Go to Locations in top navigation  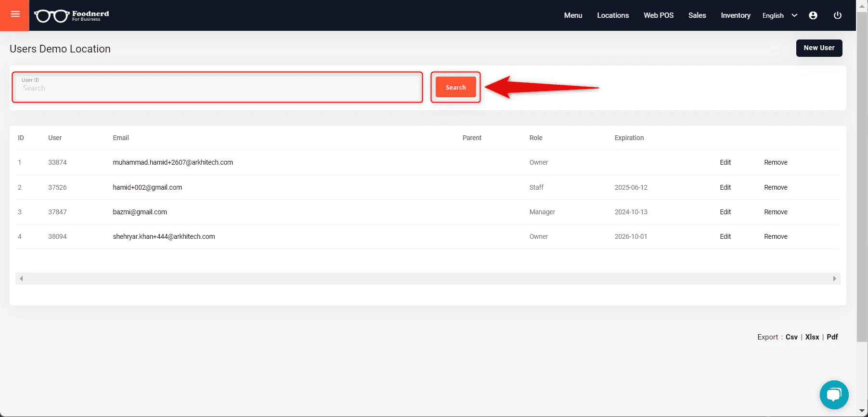(613, 15)
